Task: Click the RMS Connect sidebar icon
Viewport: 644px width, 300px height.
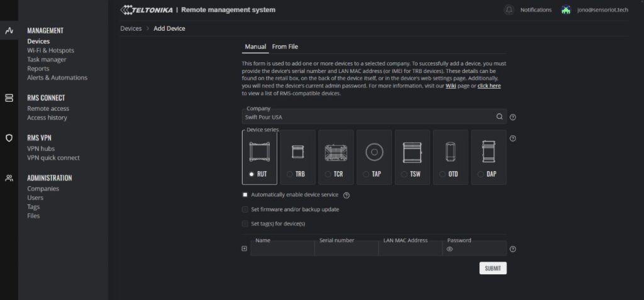Action: click(9, 98)
